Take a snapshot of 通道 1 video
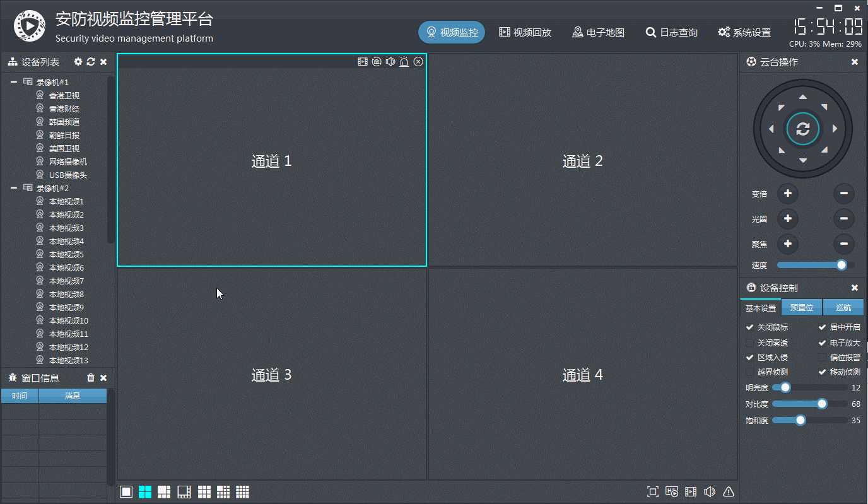868x504 pixels. pyautogui.click(x=377, y=61)
